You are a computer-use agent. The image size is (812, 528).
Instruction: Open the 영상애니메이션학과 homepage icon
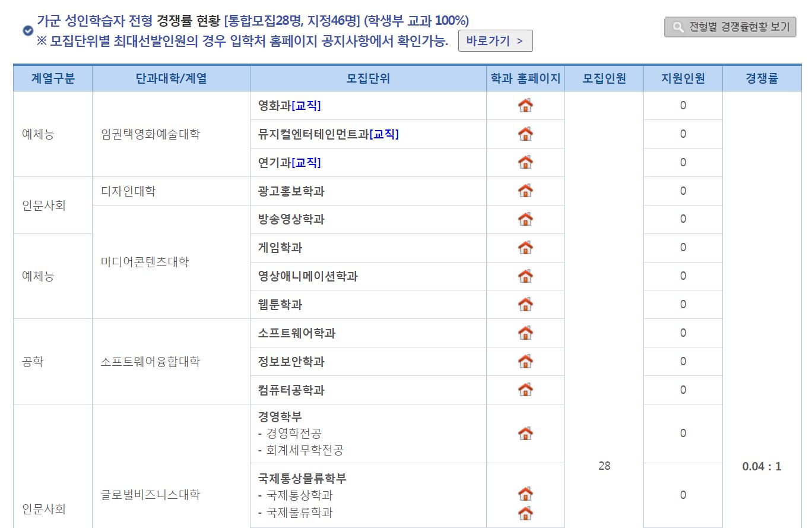click(x=525, y=276)
